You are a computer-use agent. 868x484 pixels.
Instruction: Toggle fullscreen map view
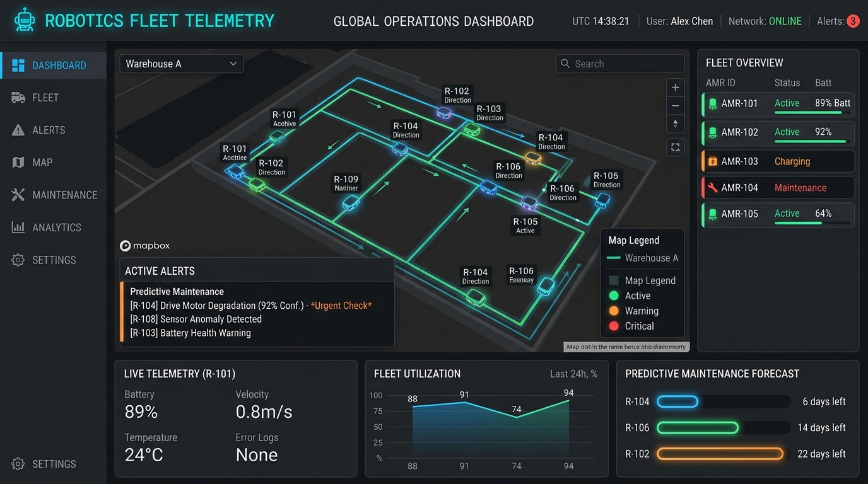point(675,147)
